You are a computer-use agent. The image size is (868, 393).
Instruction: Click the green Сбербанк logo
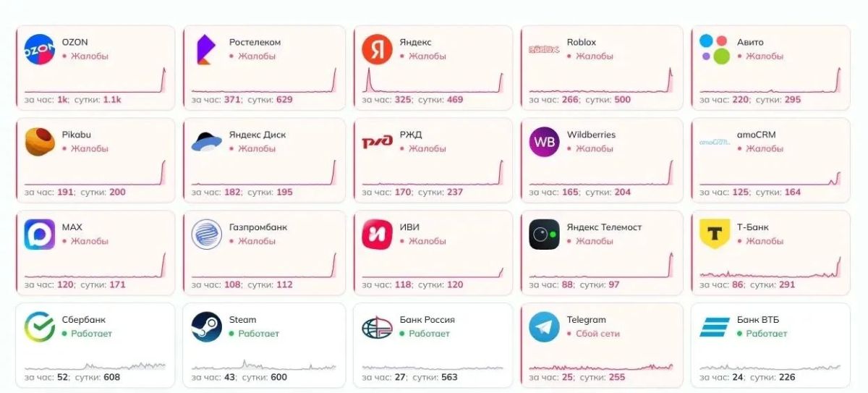(x=40, y=327)
